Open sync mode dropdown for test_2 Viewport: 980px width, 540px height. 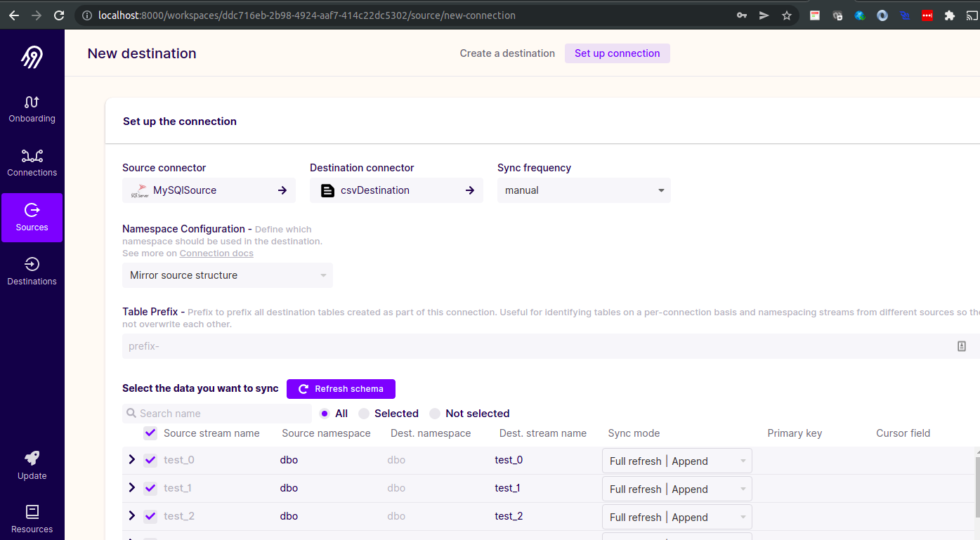click(x=677, y=517)
